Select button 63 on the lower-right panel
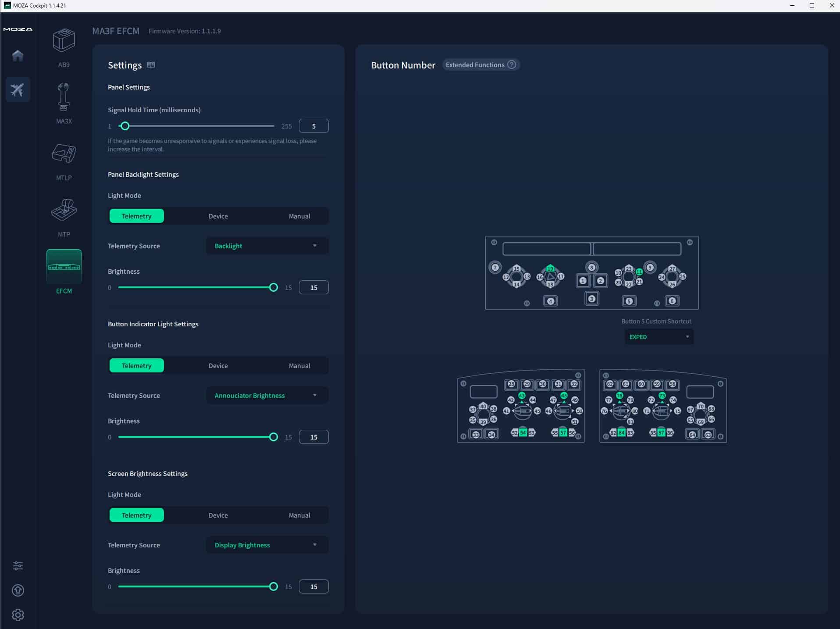Screen dimensions: 840x629 (708, 435)
